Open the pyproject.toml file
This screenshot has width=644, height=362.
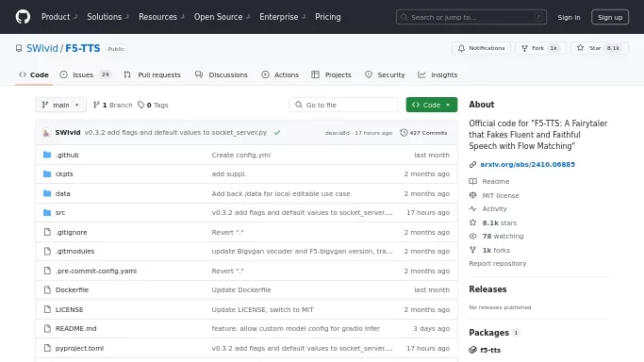pyautogui.click(x=80, y=348)
